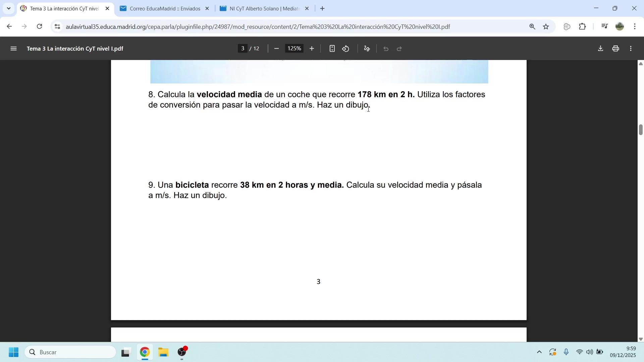Bookmark this page with the star icon
This screenshot has height=362, width=644.
546,27
